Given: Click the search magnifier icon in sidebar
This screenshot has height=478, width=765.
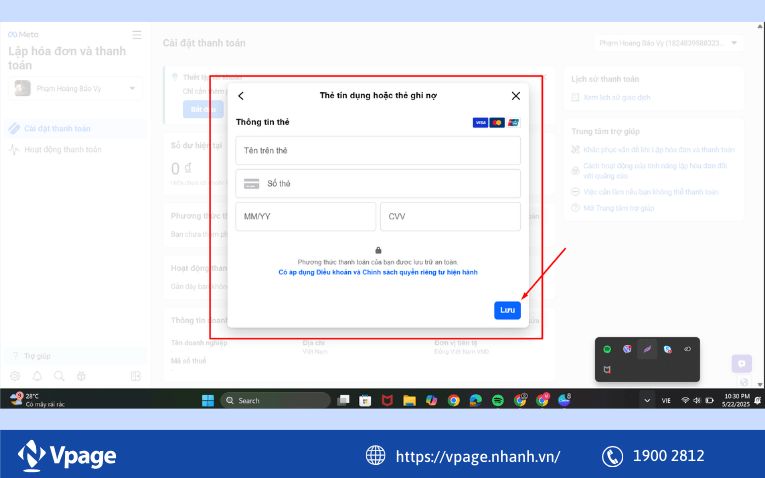Looking at the screenshot, I should click(59, 376).
